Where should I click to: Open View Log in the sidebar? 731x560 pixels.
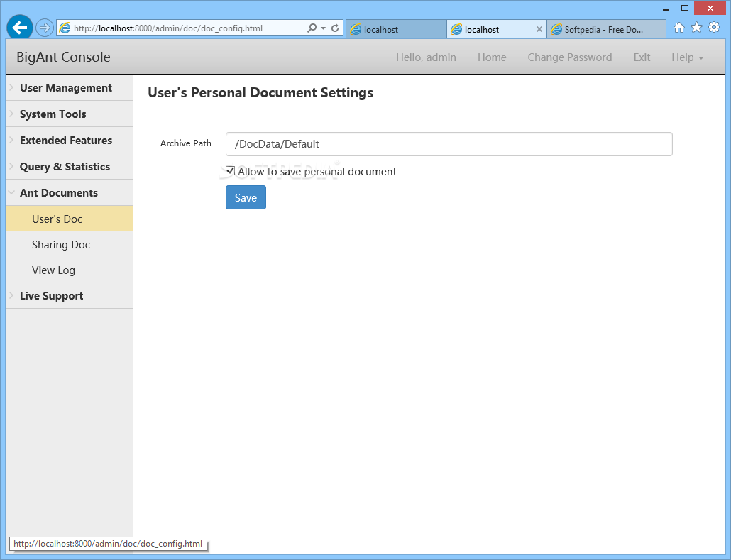(70, 270)
